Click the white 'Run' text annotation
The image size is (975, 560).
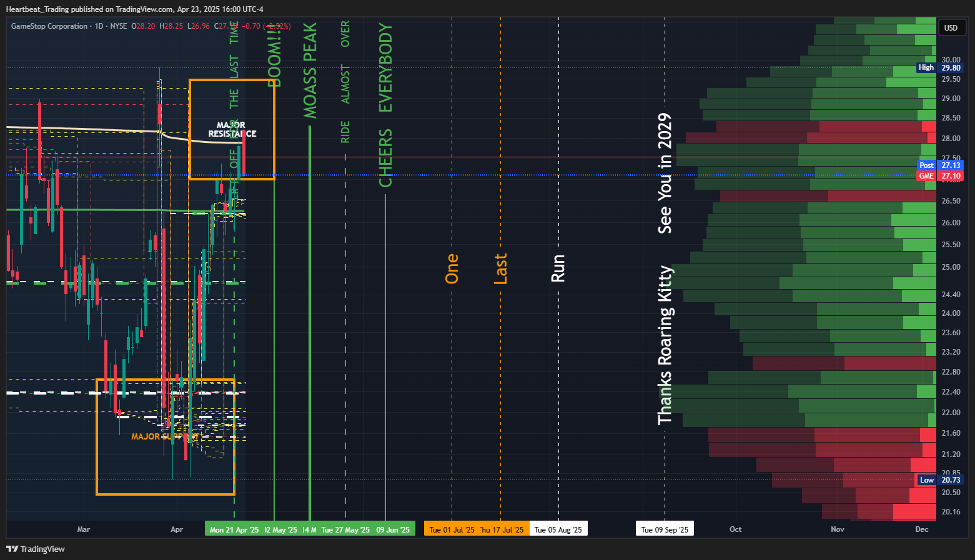(558, 268)
